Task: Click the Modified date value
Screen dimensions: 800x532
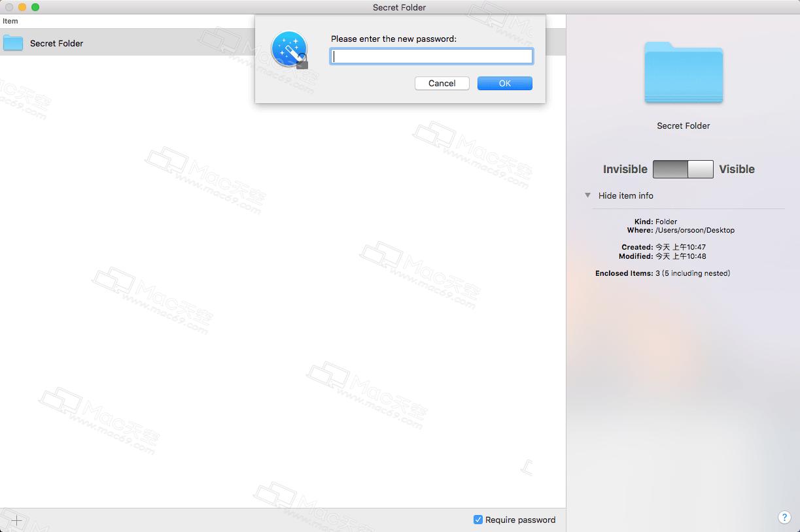Action: click(x=681, y=256)
